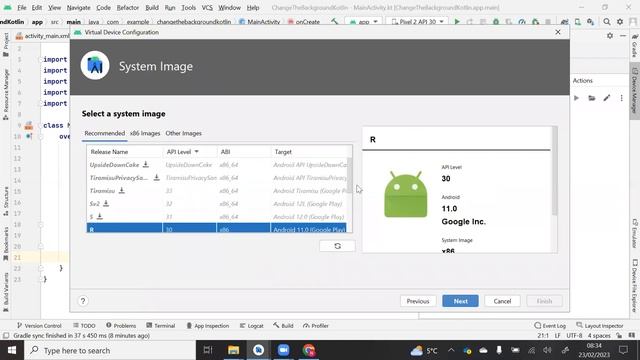Viewport: 640px width, 360px height.
Task: Open the Refactor menu
Action: [127, 7]
